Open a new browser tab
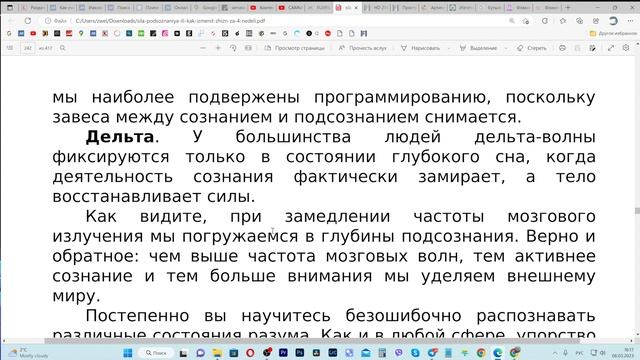Image resolution: width=640 pixels, height=360 pixels. [x=568, y=8]
